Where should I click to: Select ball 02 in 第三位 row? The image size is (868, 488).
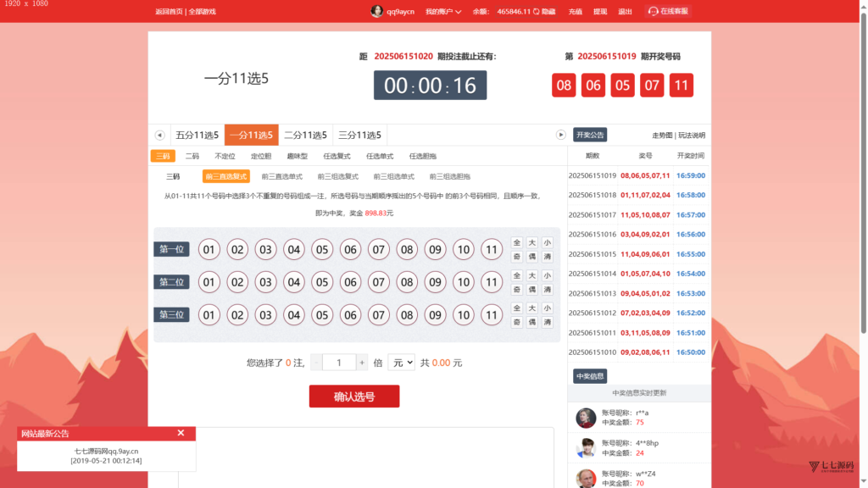point(237,315)
